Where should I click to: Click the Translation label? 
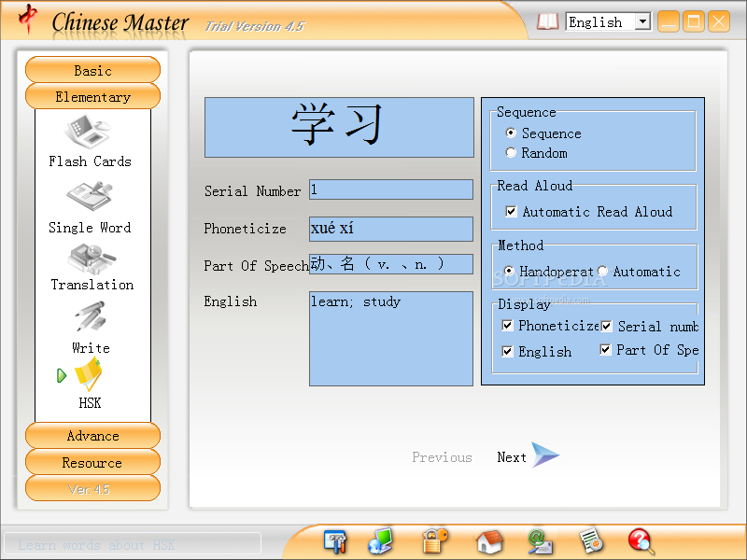[92, 285]
